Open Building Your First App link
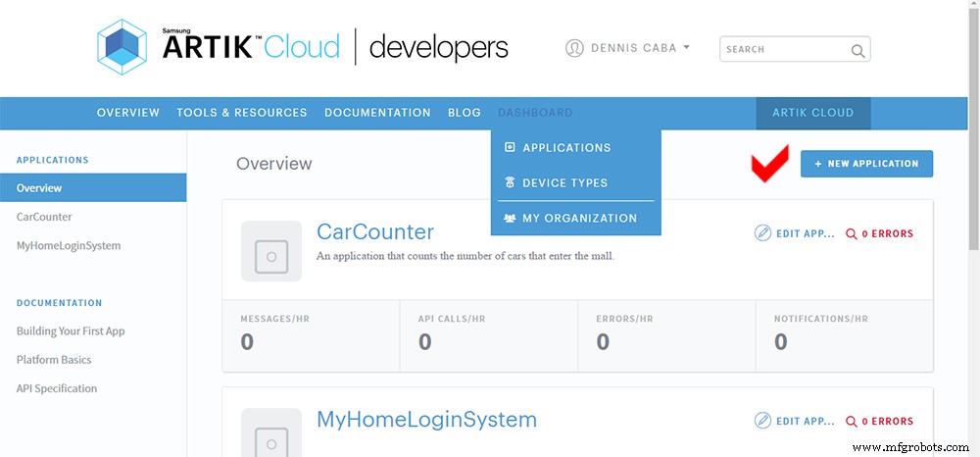Screen dimensions: 980x457 coord(71,331)
